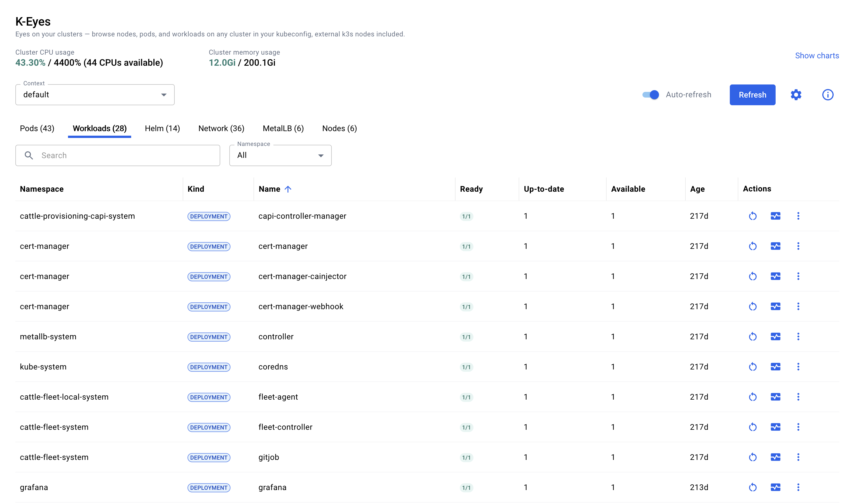The height and width of the screenshot is (504, 853).
Task: Restart the fleet-controller deployment
Action: pos(753,427)
